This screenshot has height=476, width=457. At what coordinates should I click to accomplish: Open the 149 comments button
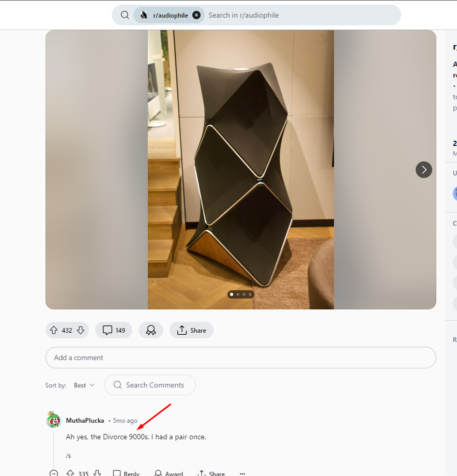(114, 330)
